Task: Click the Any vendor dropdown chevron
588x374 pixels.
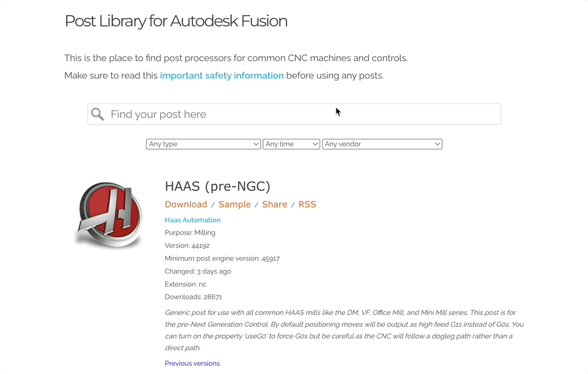Action: [x=438, y=144]
